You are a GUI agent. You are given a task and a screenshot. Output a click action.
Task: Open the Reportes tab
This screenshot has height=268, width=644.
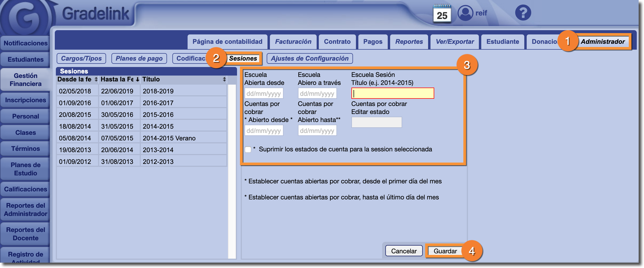pos(409,42)
